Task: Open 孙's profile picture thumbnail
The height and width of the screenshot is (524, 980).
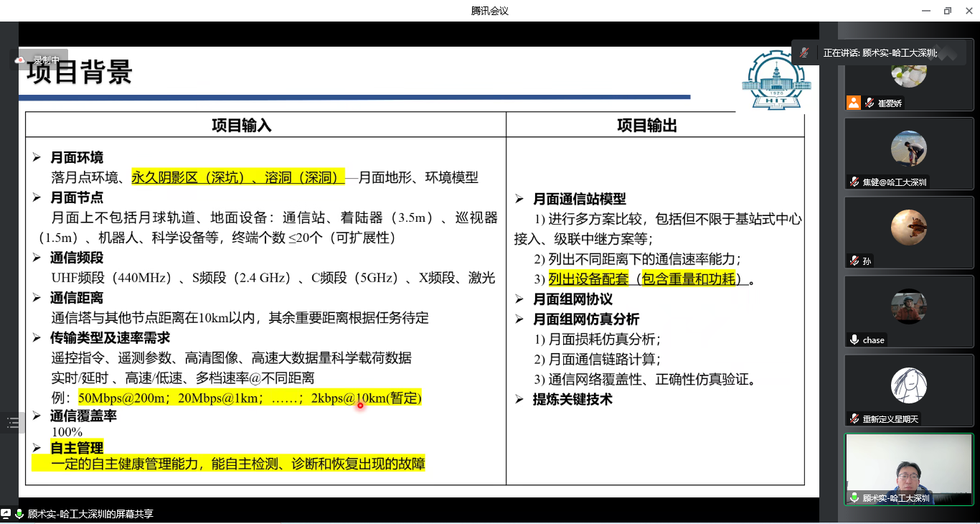Action: coord(910,227)
